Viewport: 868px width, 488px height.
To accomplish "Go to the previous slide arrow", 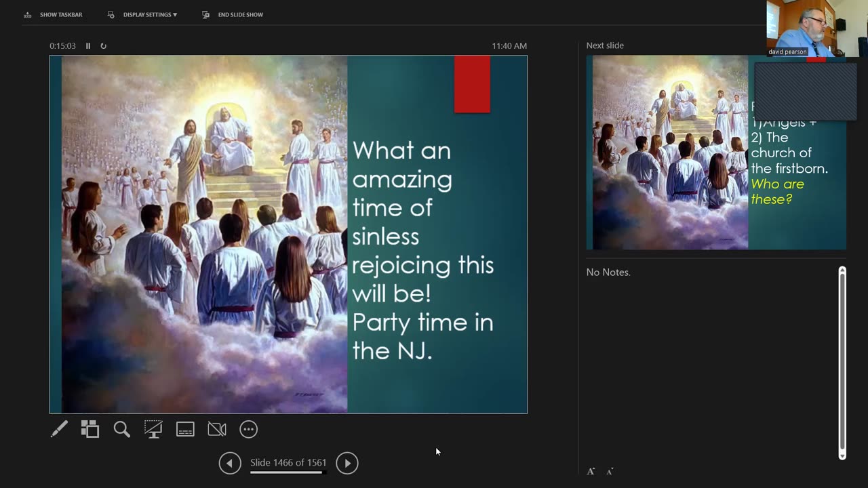I will point(230,463).
